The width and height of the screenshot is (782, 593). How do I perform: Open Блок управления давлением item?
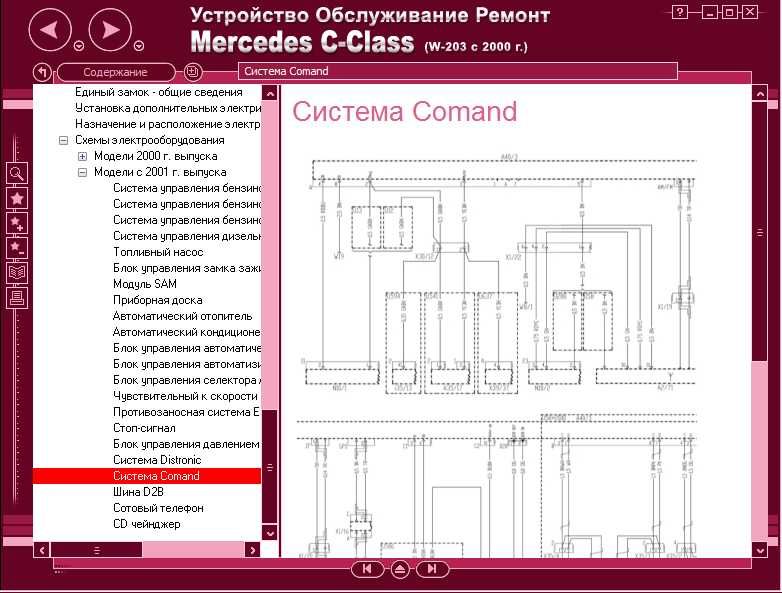tap(187, 444)
